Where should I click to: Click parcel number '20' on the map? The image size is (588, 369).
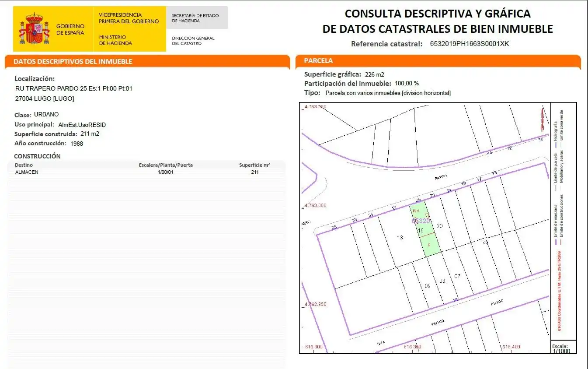point(440,226)
